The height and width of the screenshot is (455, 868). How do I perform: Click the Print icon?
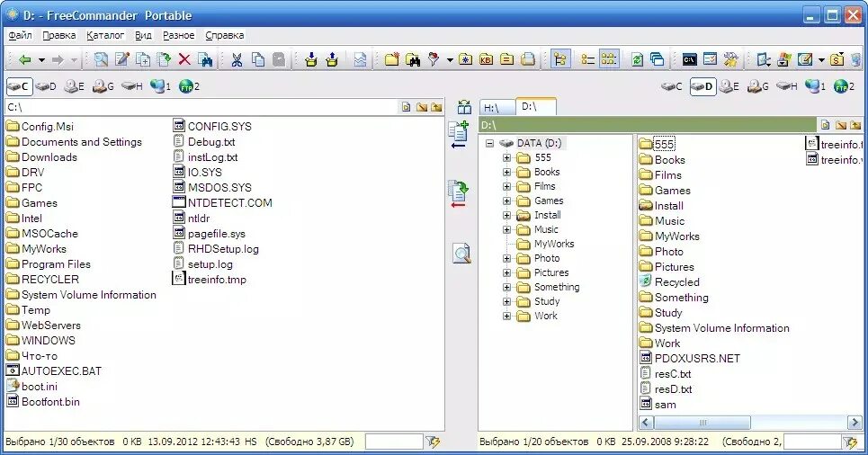click(x=529, y=59)
